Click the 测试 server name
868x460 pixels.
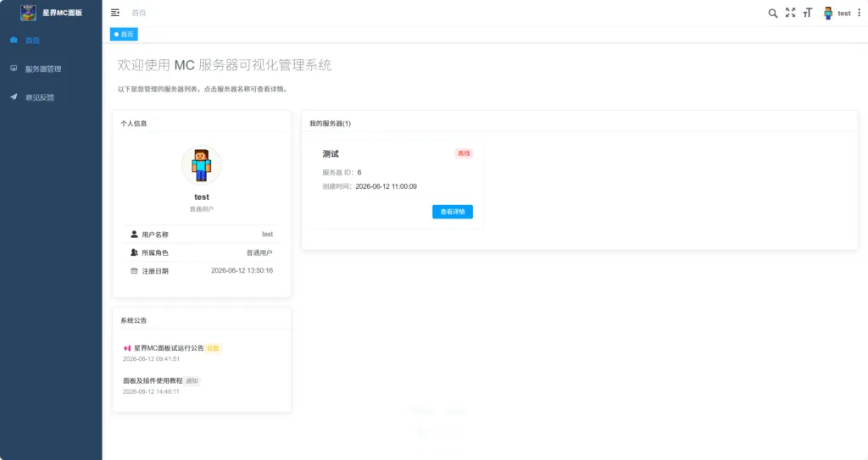331,154
